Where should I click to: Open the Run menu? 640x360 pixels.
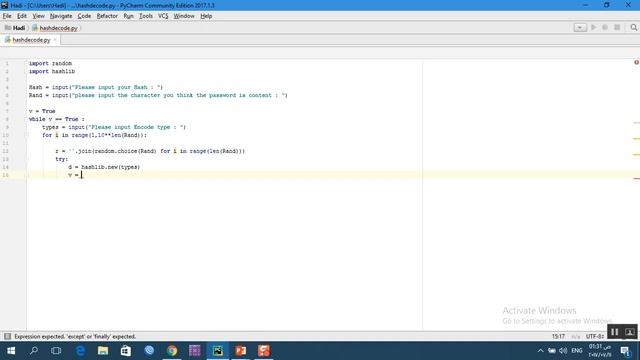(x=128, y=16)
